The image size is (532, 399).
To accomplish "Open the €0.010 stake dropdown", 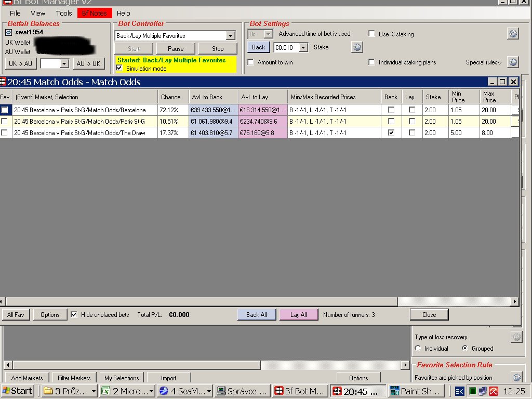I will coord(303,47).
